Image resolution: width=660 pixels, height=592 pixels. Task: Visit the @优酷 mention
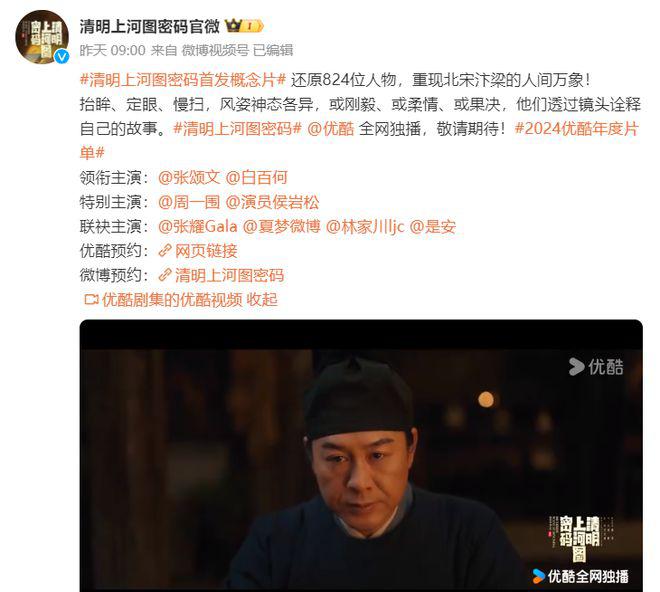331,129
